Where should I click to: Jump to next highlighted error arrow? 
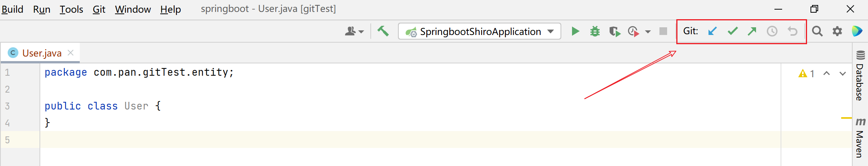point(842,73)
